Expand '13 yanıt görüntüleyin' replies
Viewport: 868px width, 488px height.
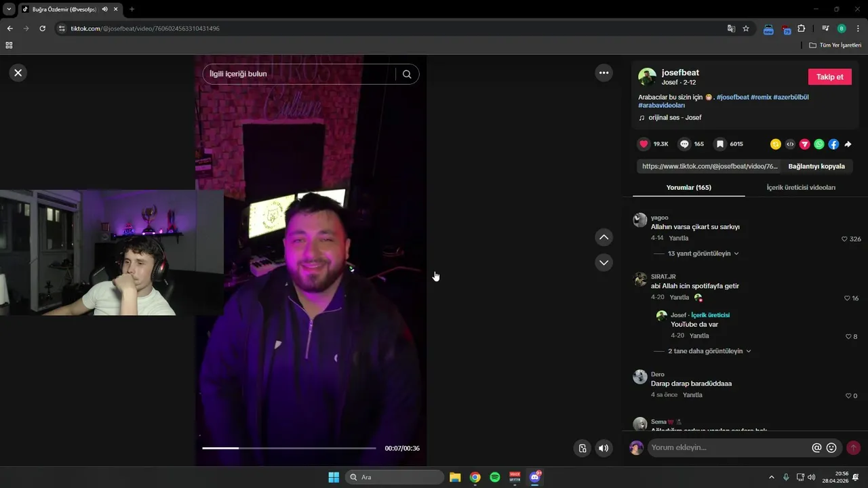point(703,253)
